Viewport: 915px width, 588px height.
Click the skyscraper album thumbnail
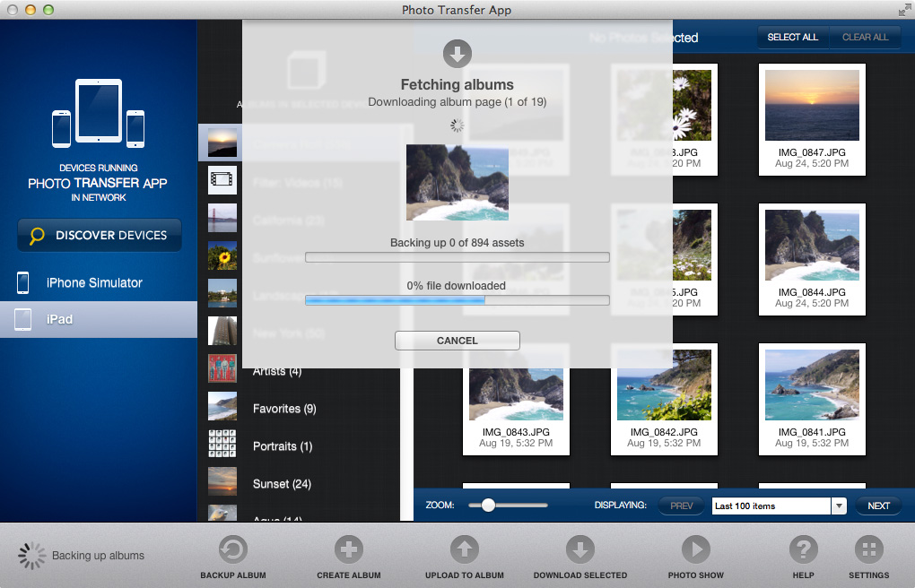(x=222, y=331)
